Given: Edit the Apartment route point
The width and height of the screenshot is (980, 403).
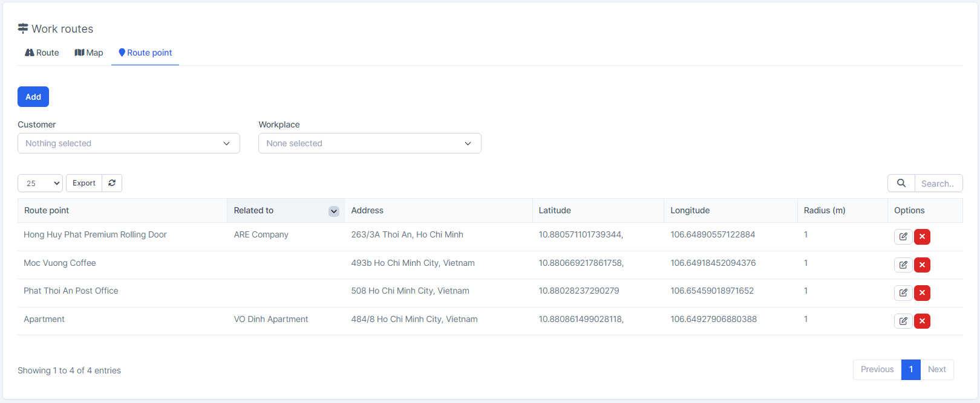Looking at the screenshot, I should pos(903,321).
